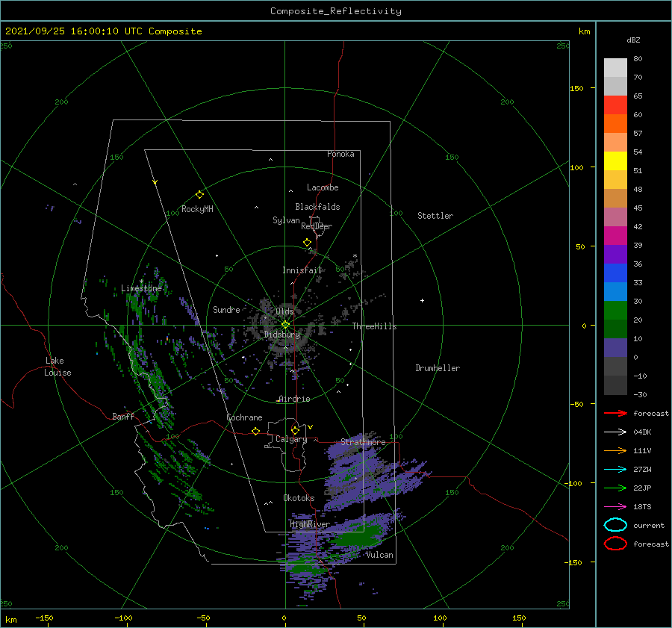Click the green 22JP arrow in legend
This screenshot has width=672, height=628.
click(615, 488)
